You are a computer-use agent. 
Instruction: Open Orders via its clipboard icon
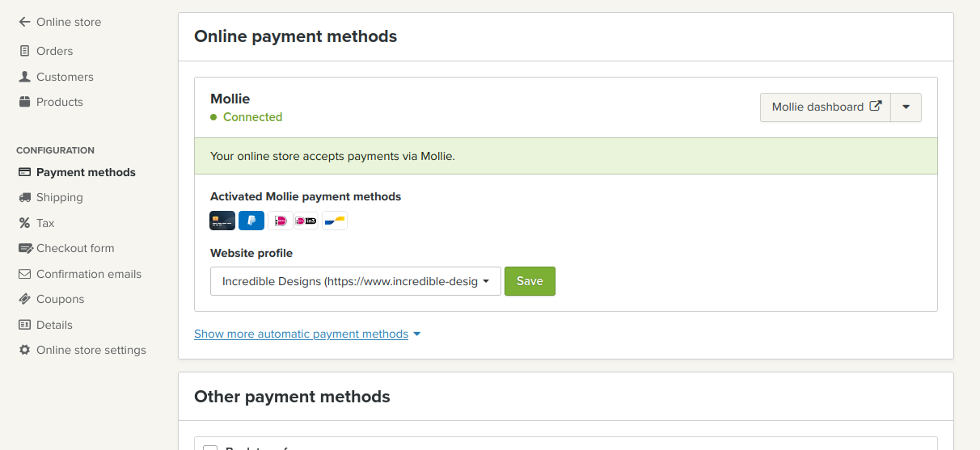tap(24, 51)
